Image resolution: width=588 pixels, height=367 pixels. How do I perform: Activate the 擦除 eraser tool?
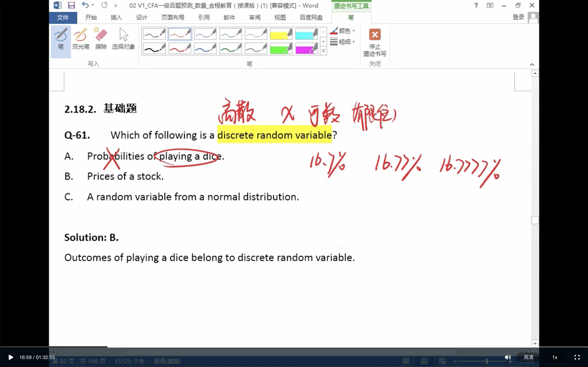(101, 40)
